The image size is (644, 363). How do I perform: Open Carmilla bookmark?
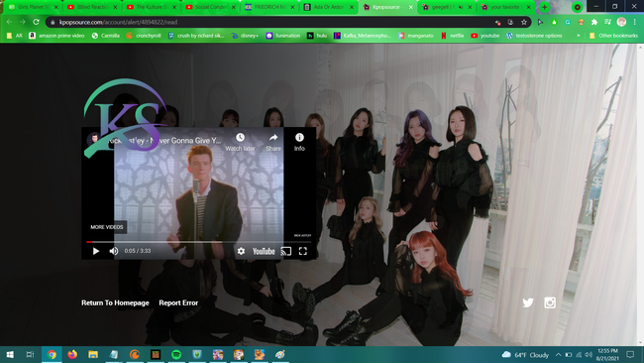pyautogui.click(x=106, y=36)
